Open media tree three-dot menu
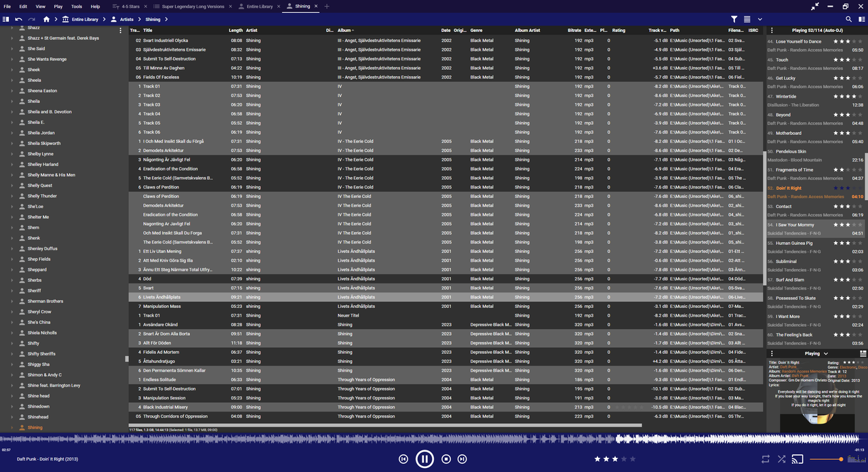 (121, 31)
